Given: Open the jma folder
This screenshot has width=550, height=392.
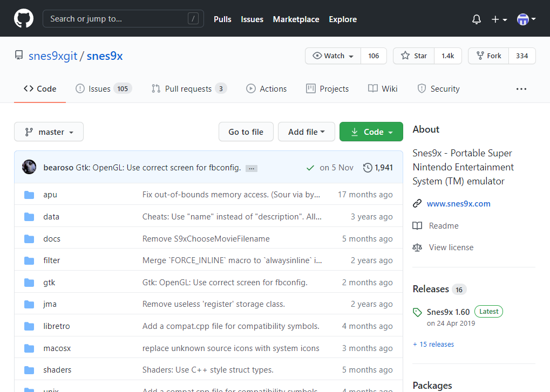Looking at the screenshot, I should pyautogui.click(x=50, y=305).
